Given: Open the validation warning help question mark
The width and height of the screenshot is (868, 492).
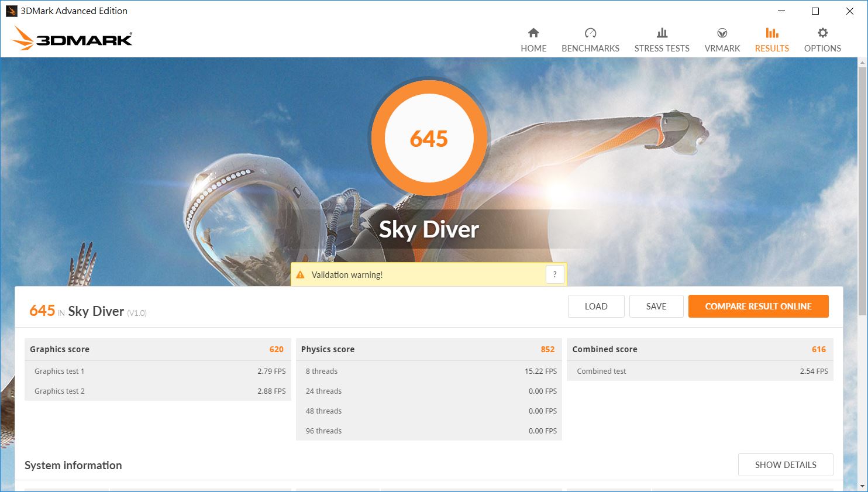Looking at the screenshot, I should 554,274.
